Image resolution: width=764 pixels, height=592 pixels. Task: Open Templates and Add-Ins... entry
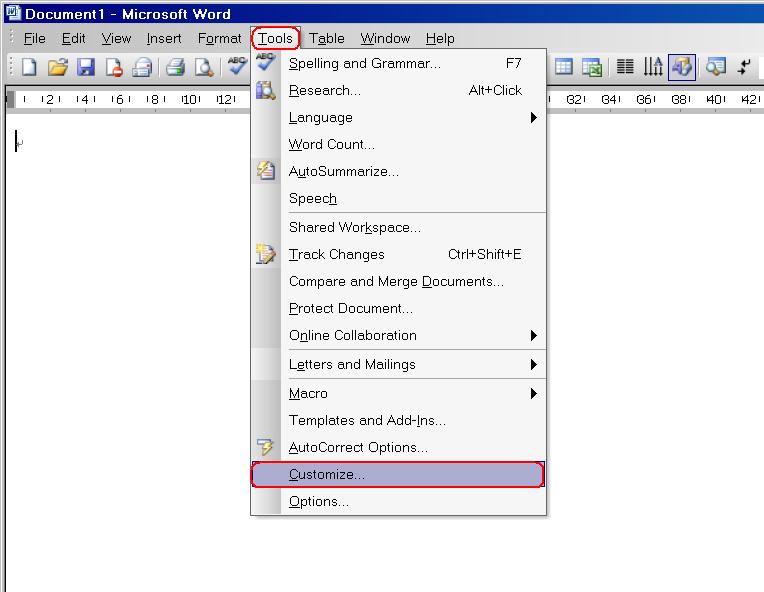coord(399,420)
